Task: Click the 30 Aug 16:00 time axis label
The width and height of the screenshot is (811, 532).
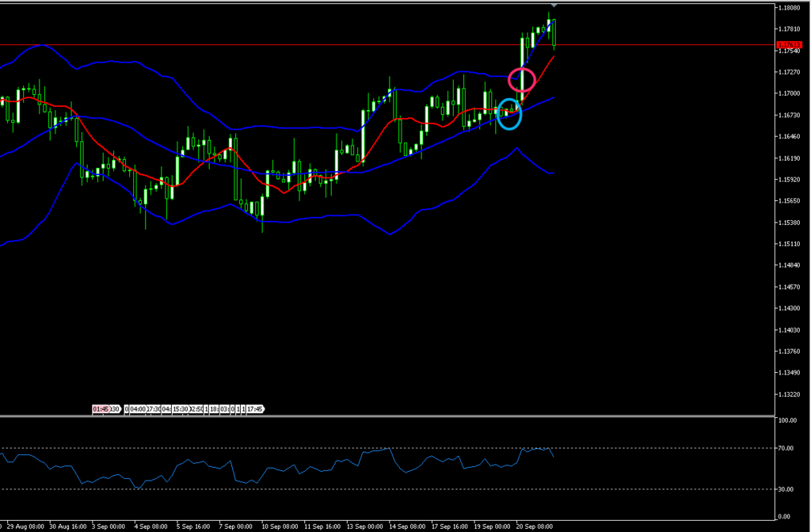Action: pos(68,526)
